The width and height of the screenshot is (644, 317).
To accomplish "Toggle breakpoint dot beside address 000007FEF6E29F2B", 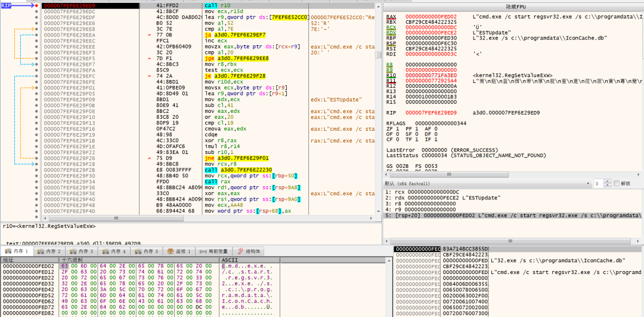I will (37, 170).
